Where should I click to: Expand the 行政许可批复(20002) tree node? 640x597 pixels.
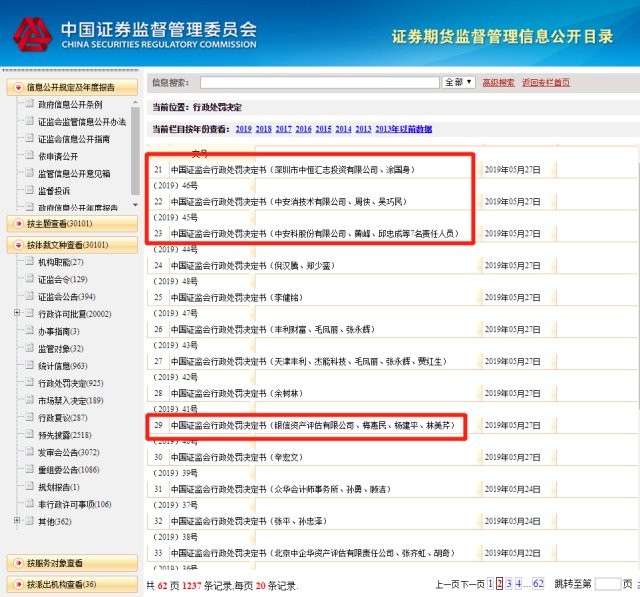point(17,314)
